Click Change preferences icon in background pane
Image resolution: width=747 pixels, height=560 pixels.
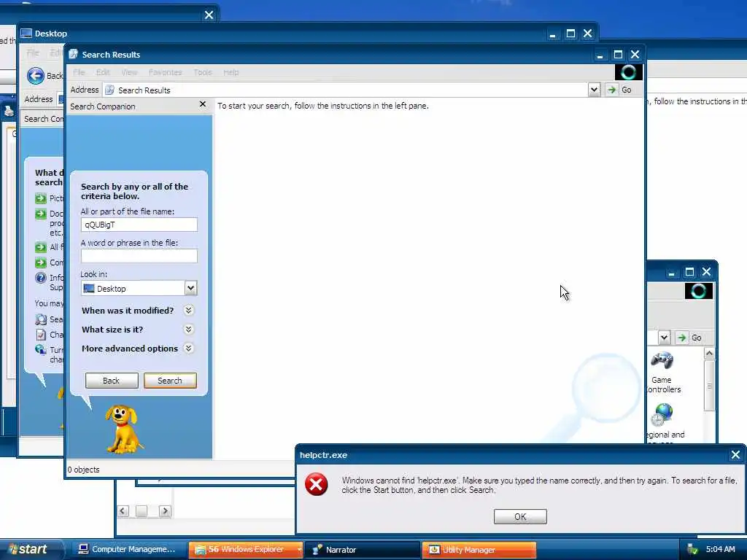(x=41, y=335)
